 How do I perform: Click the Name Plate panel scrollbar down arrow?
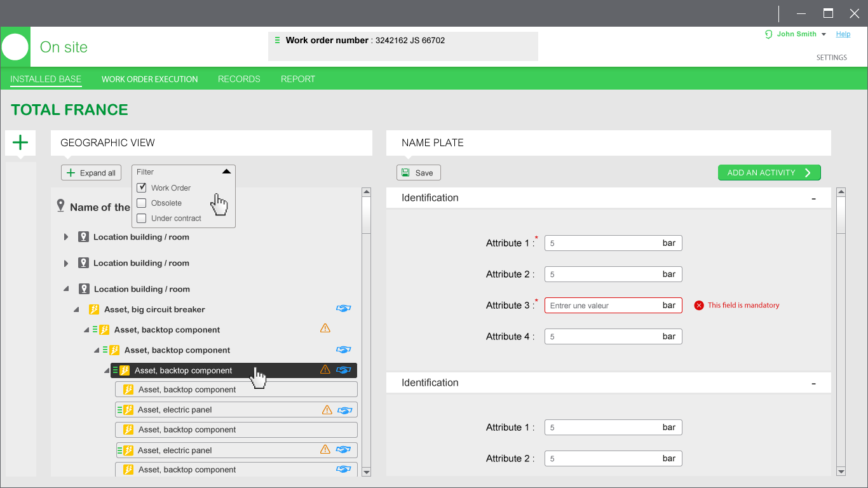(841, 471)
